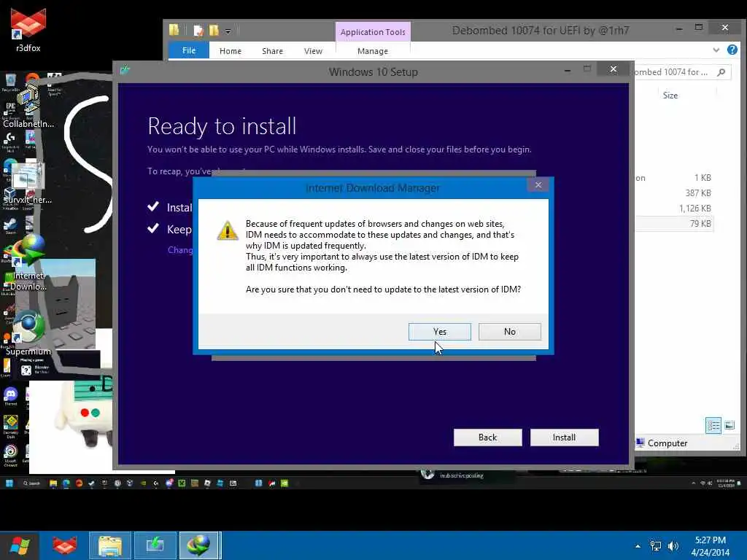Screen dimensions: 747x560
Task: Sort by the Size column header
Action: pos(670,96)
